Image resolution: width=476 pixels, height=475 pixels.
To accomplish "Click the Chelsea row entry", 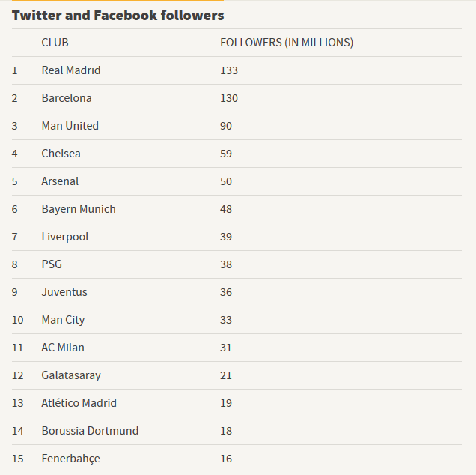I will pos(61,154).
